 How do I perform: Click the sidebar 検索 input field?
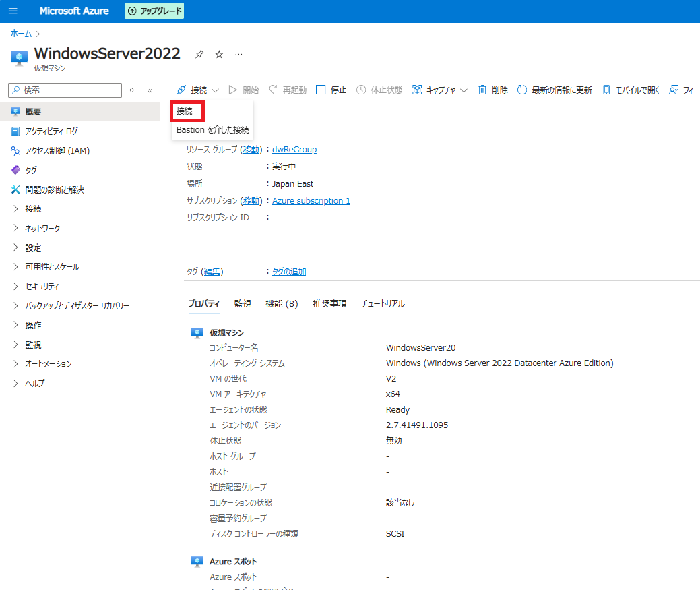(x=65, y=90)
